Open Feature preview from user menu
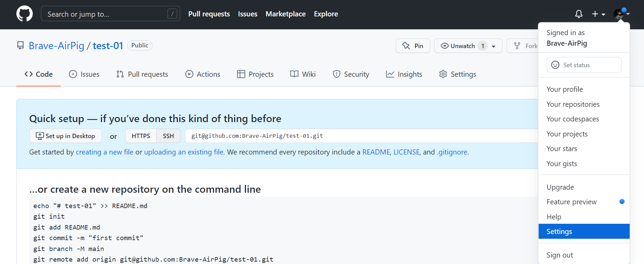644x264 pixels. pos(584,202)
